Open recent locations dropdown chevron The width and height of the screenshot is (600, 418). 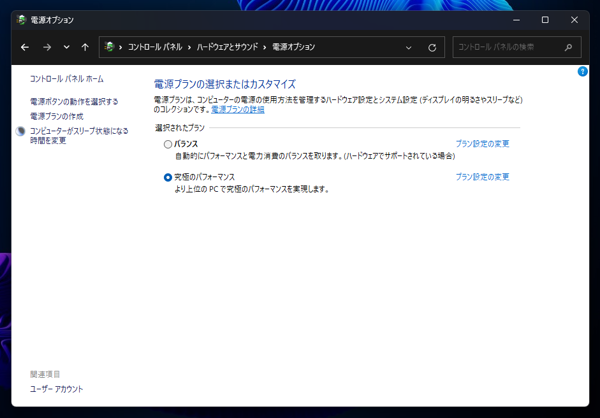[67, 47]
